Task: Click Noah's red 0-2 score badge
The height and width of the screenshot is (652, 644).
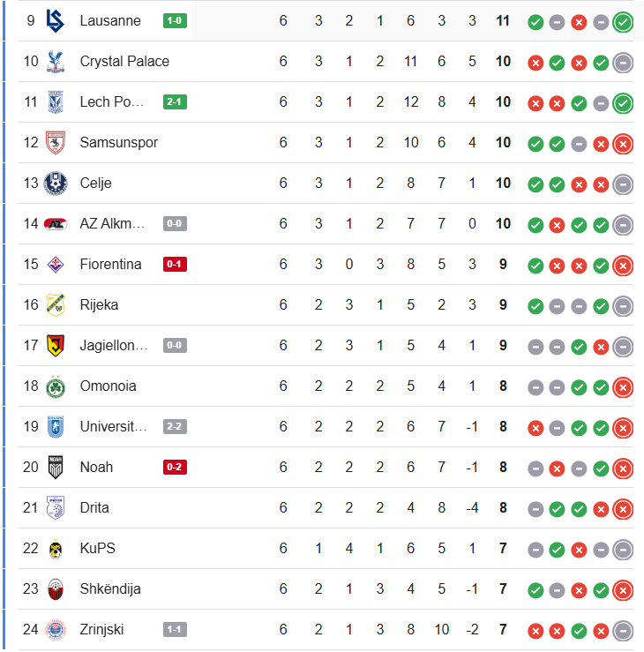Action: (175, 467)
